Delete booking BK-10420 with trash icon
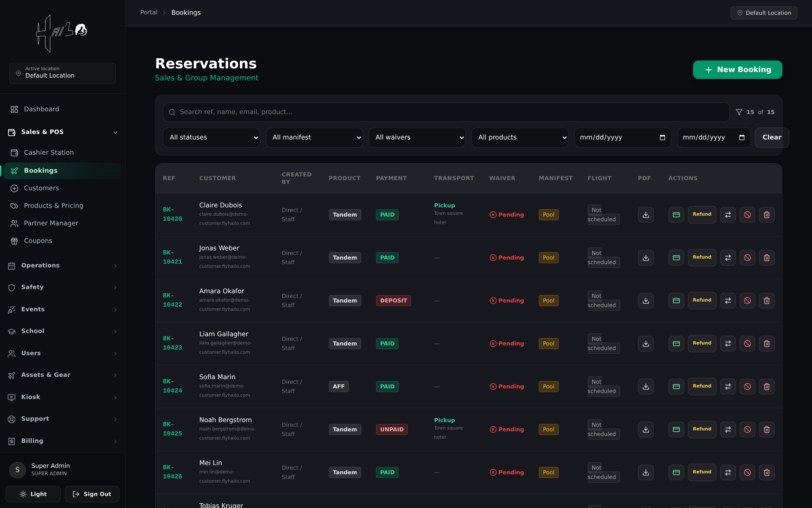Image resolution: width=812 pixels, height=508 pixels. tap(767, 215)
